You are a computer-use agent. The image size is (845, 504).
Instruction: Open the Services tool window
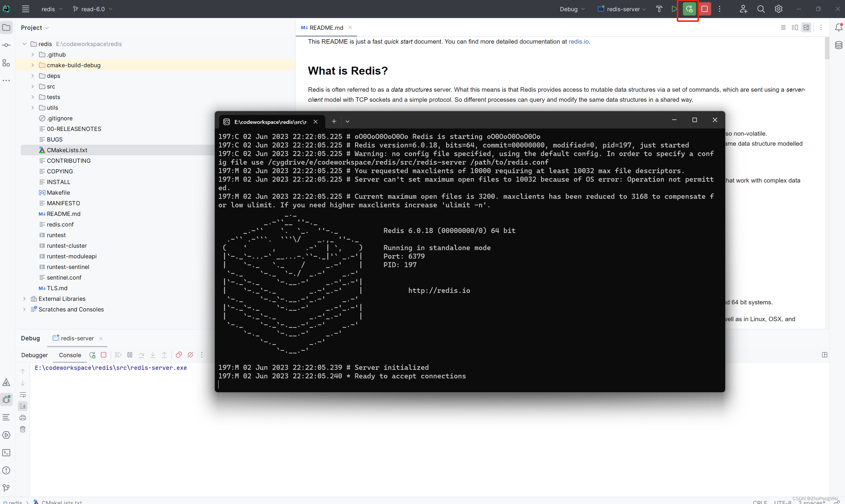click(x=6, y=435)
